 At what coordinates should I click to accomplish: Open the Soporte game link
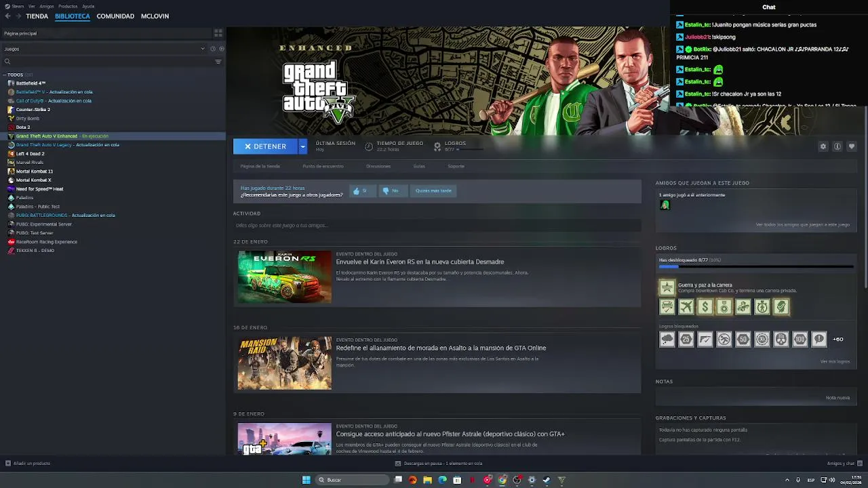click(456, 166)
